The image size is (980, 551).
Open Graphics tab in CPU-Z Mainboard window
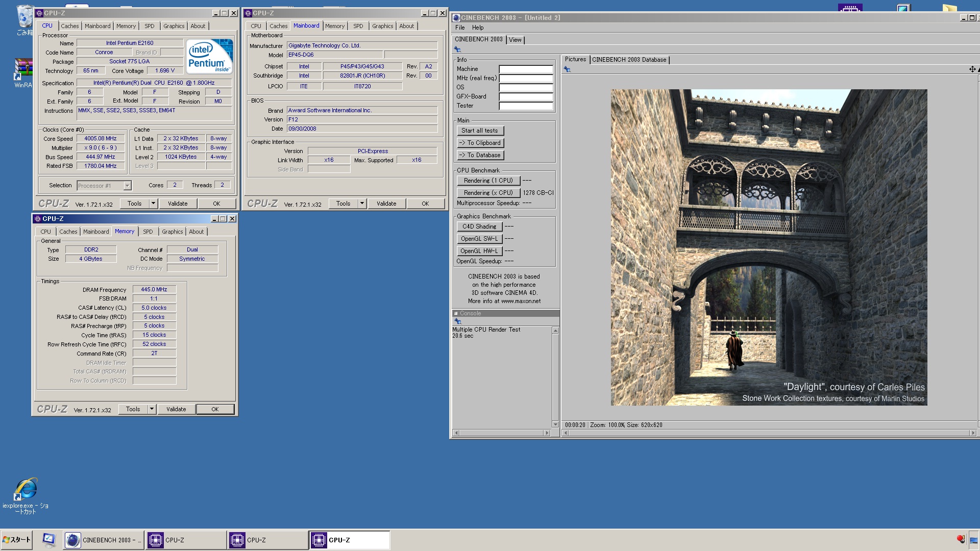(383, 26)
